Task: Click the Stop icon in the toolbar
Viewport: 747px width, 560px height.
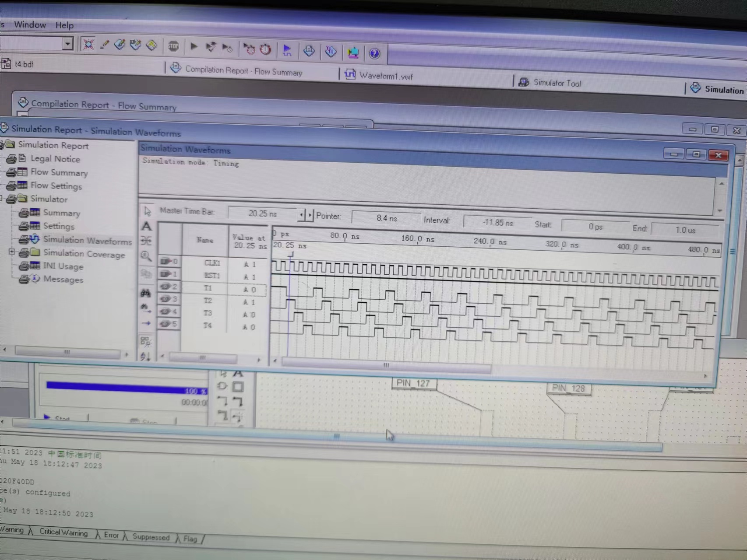Action: [x=173, y=46]
